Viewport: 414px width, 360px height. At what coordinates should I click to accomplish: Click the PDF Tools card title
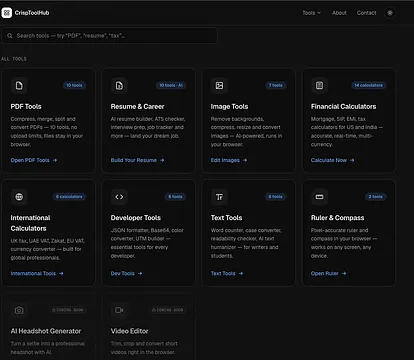[x=26, y=106]
